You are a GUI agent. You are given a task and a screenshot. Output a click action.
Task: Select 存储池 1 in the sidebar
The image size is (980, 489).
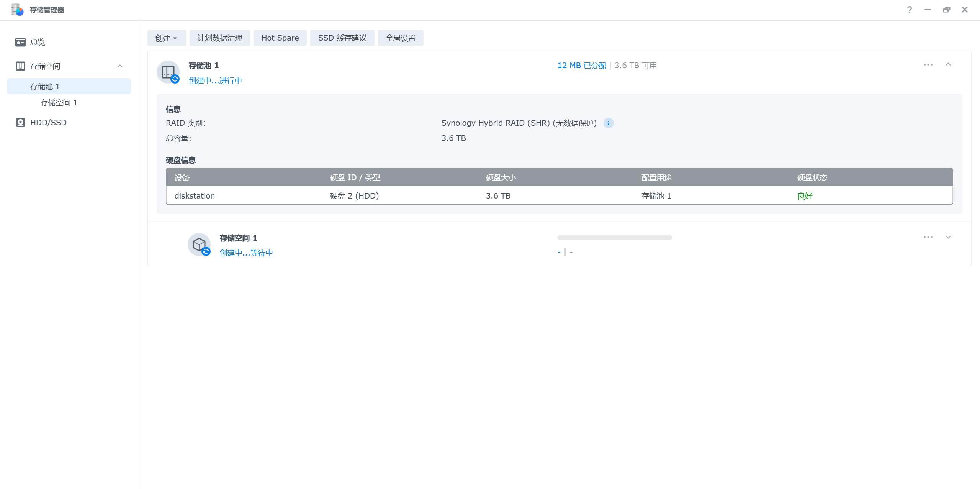(45, 87)
